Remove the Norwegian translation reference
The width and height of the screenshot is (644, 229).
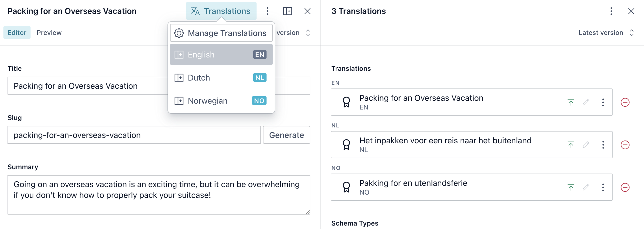(x=625, y=187)
